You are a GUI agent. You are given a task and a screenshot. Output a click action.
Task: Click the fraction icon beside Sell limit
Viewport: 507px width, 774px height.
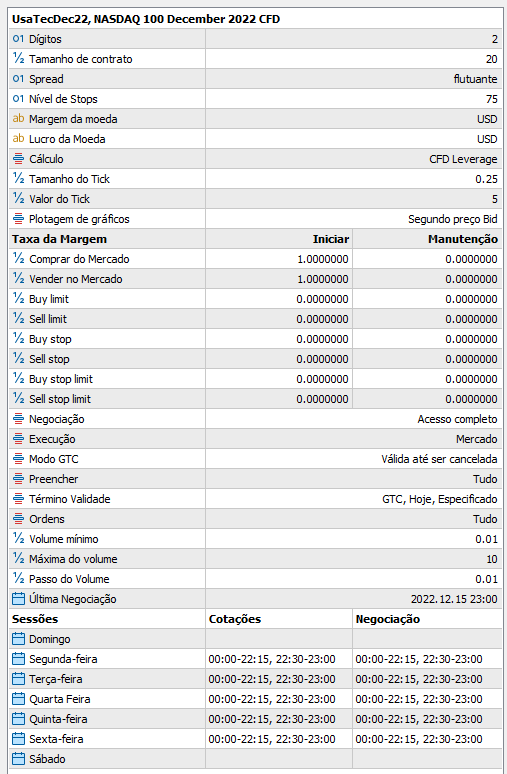[x=18, y=318]
